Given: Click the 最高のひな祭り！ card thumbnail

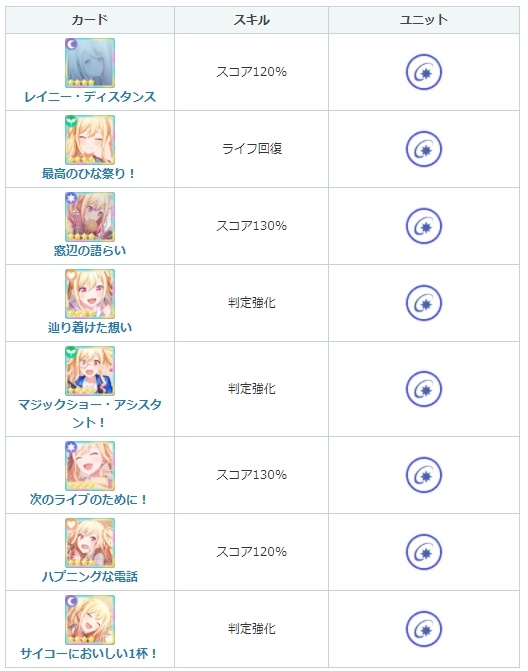Looking at the screenshot, I should click(90, 140).
